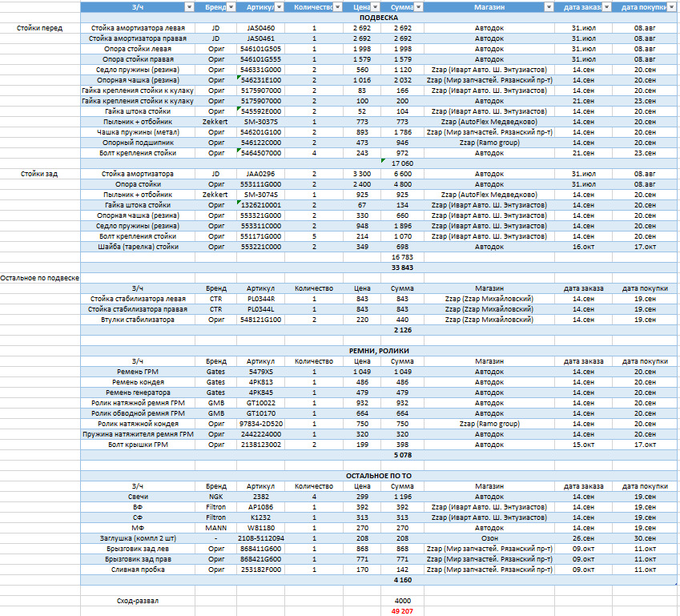Screen dimensions: 680x616
Task: Select article cell JAS0460
Action: (x=260, y=28)
